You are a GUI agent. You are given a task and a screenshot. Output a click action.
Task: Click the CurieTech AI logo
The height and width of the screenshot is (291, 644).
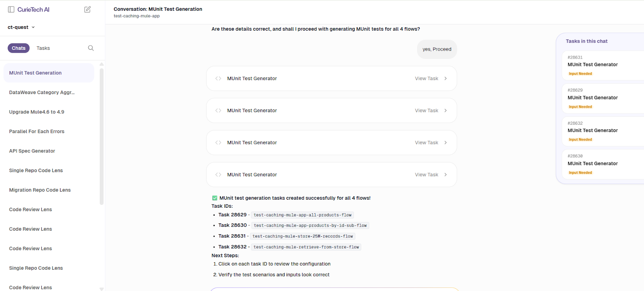[x=33, y=9]
